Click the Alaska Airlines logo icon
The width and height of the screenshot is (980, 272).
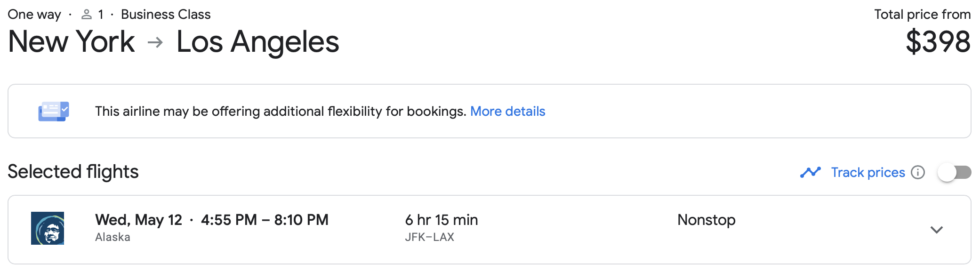coord(48,228)
